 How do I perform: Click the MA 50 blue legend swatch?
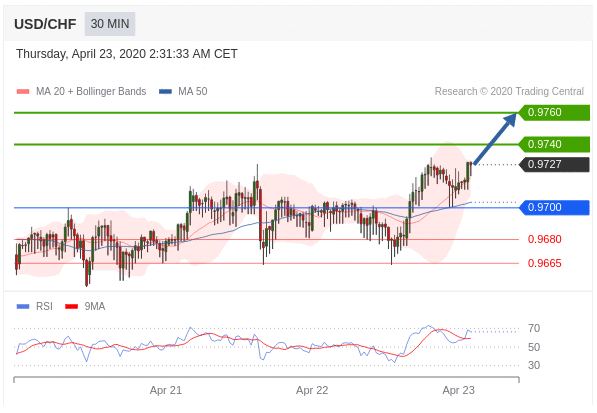(166, 92)
